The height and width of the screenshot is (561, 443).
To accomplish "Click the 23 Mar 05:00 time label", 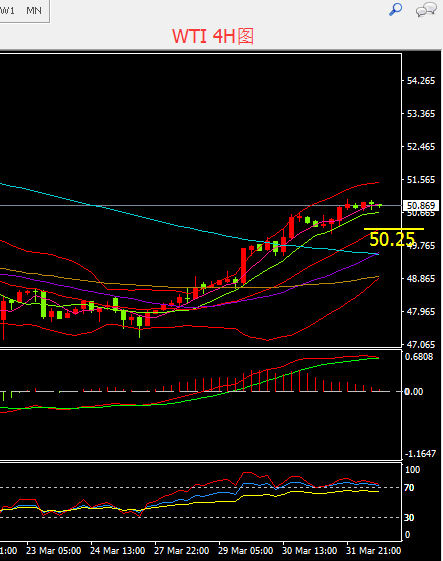I will (53, 551).
